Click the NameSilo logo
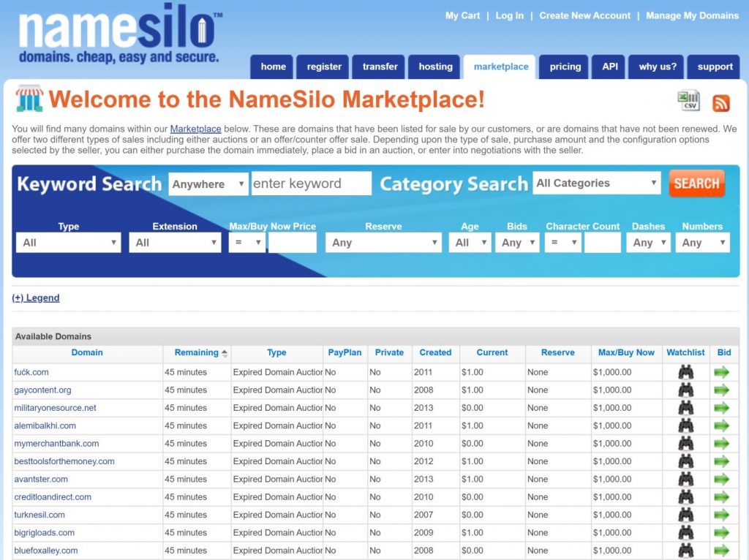Screen dimensions: 749x560 120,34
